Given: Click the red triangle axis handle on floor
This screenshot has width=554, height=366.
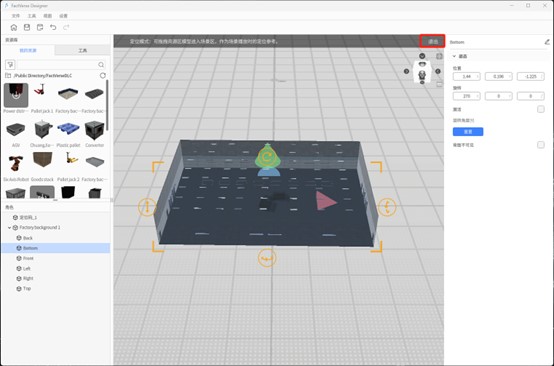Looking at the screenshot, I should (x=325, y=201).
